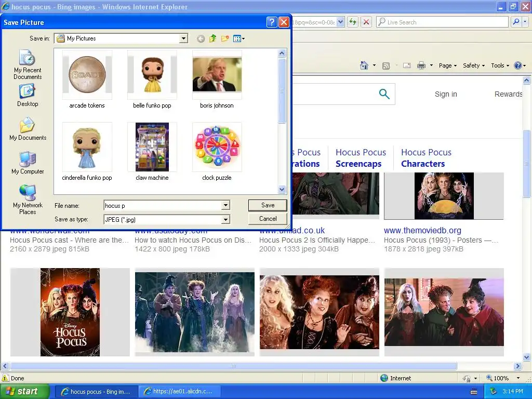532x399 pixels.
Task: Click the page horizontal scrollbar right arrow
Action: 517,366
